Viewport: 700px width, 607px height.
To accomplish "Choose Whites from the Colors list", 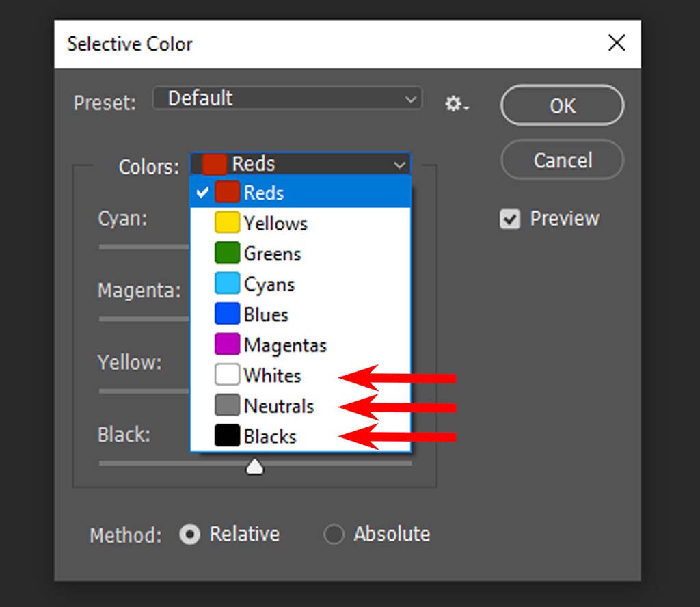I will click(272, 375).
